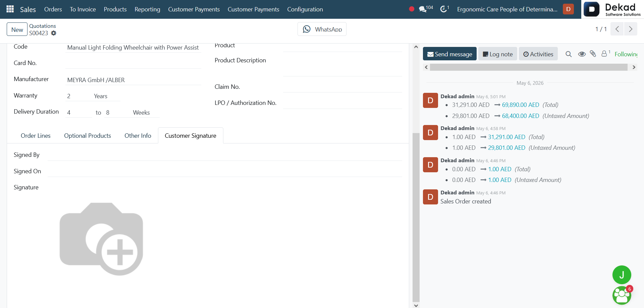Click Send message in the chatter
The width and height of the screenshot is (644, 308).
[449, 54]
